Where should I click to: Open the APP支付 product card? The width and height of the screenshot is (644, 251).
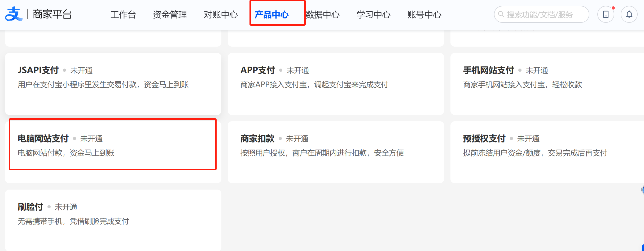336,84
